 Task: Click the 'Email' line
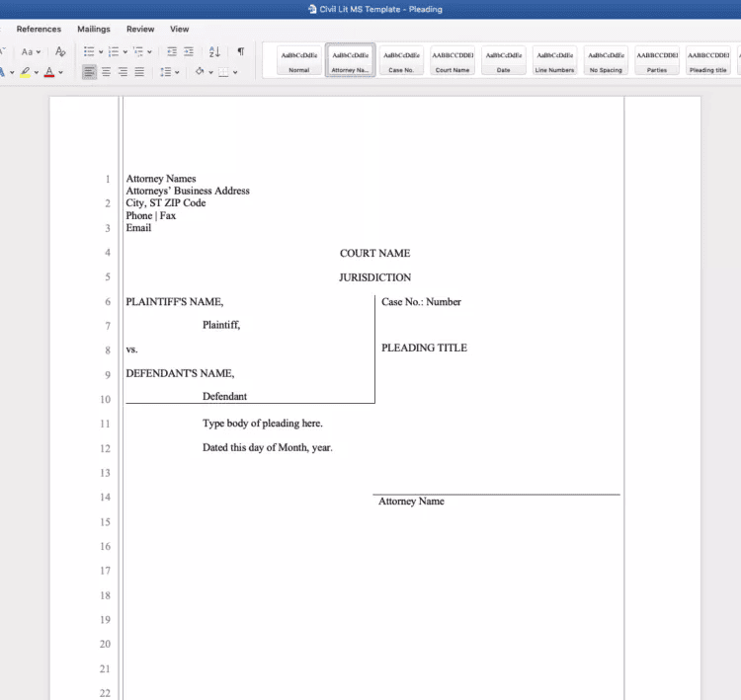pyautogui.click(x=138, y=228)
